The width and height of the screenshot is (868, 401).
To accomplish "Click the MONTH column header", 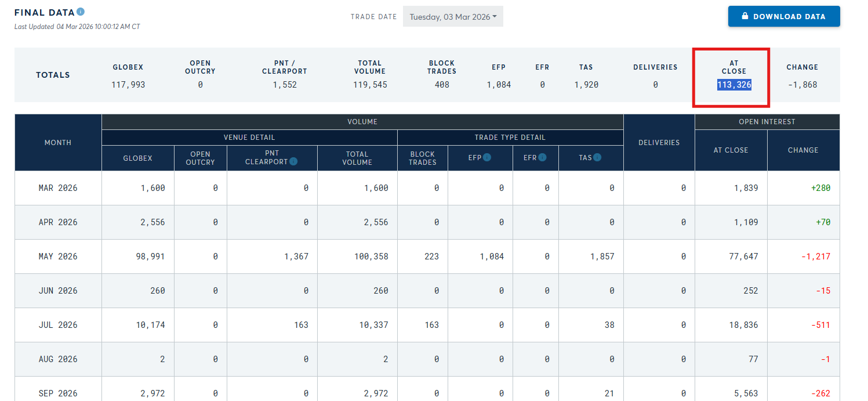I will [x=58, y=142].
